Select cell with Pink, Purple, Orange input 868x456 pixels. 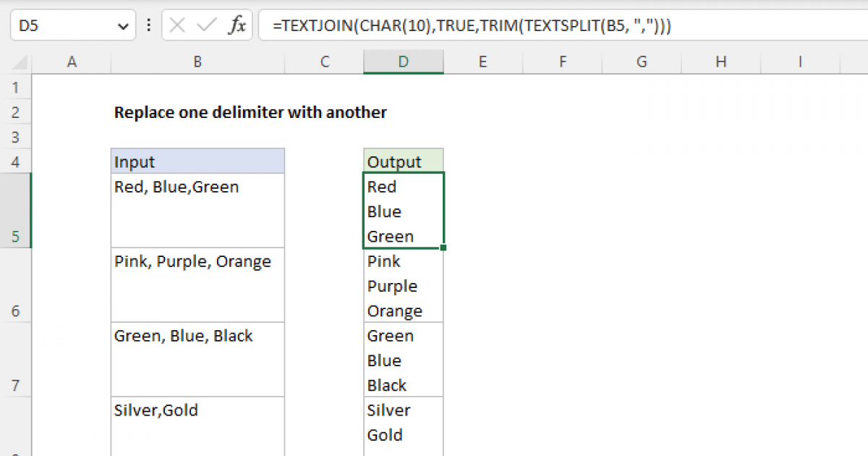click(x=197, y=284)
